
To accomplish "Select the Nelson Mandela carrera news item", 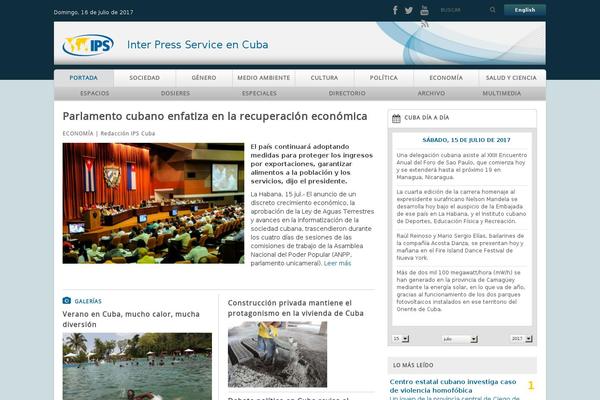I will point(462,206).
